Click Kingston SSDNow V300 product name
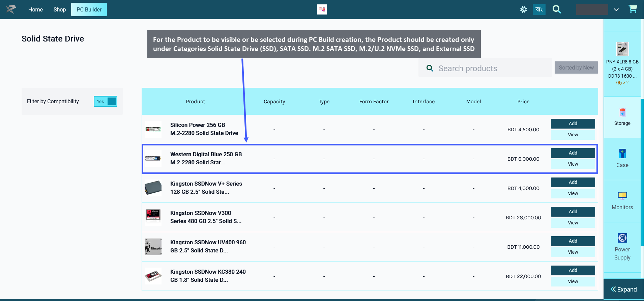Image resolution: width=644 pixels, height=301 pixels. tap(206, 217)
